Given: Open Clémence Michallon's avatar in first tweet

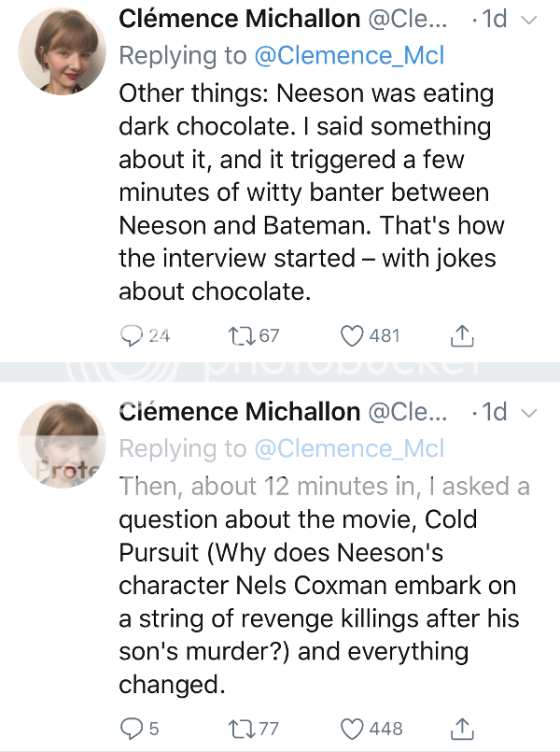Looking at the screenshot, I should tap(63, 52).
